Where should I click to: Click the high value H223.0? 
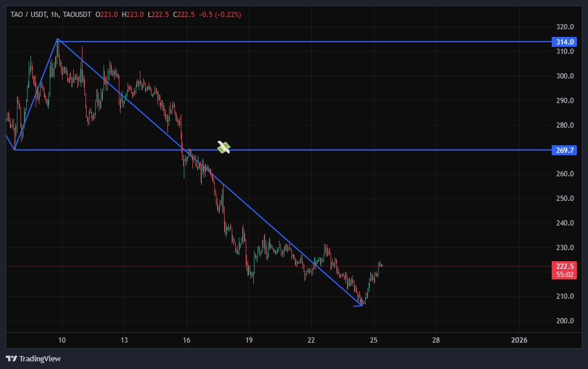coord(133,15)
